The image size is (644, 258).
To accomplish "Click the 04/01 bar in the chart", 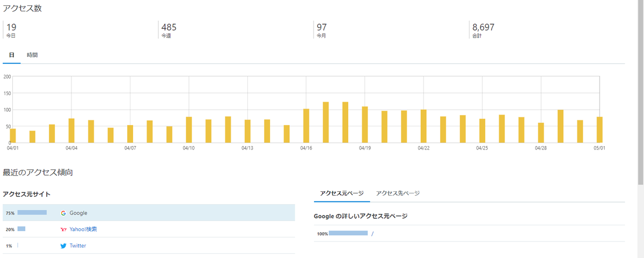I will pos(13,135).
